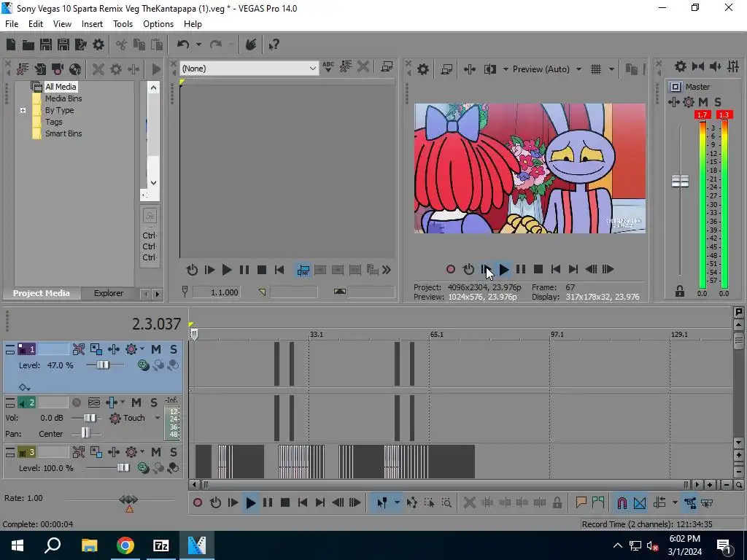Viewport: 747px width, 560px height.
Task: Open overlays grid dropdown arrow
Action: point(611,69)
